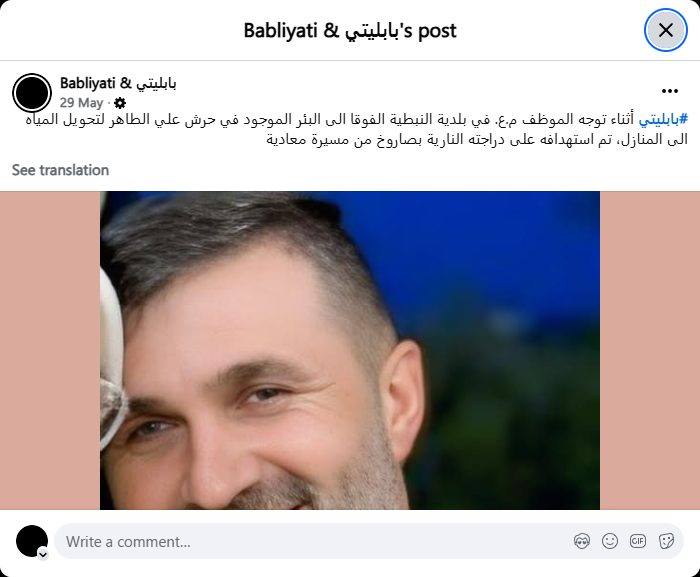
Task: Open the three-dot post options menu
Action: pyautogui.click(x=670, y=91)
